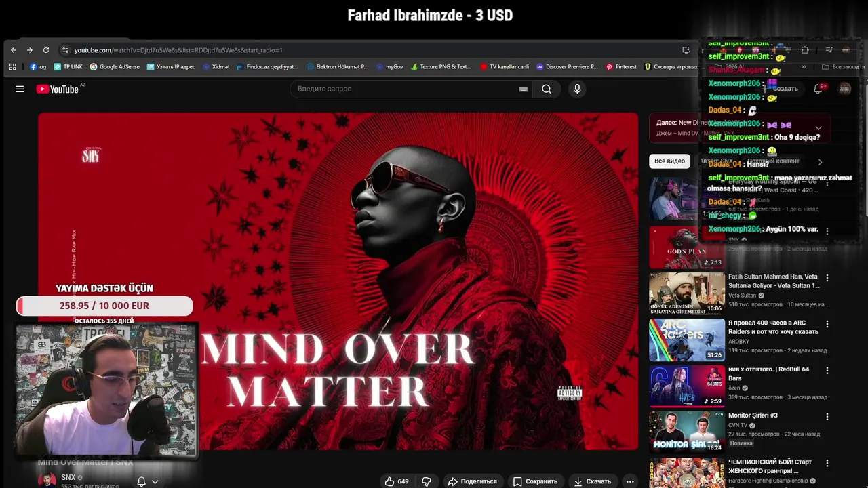Go forward using the browser forward arrow
Image resolution: width=868 pixels, height=488 pixels.
click(x=30, y=50)
